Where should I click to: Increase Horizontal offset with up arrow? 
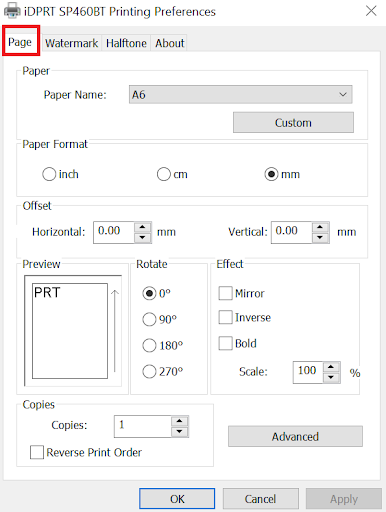pyautogui.click(x=143, y=227)
